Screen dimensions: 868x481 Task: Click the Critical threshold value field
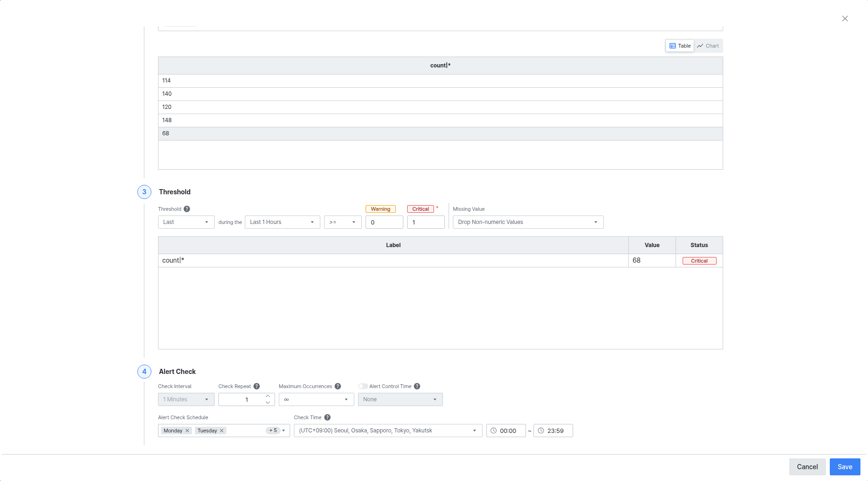426,222
